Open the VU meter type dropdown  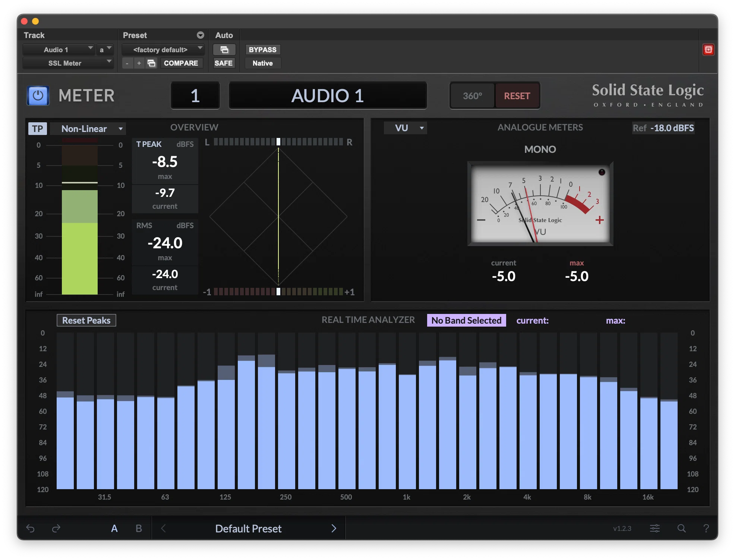pos(406,128)
